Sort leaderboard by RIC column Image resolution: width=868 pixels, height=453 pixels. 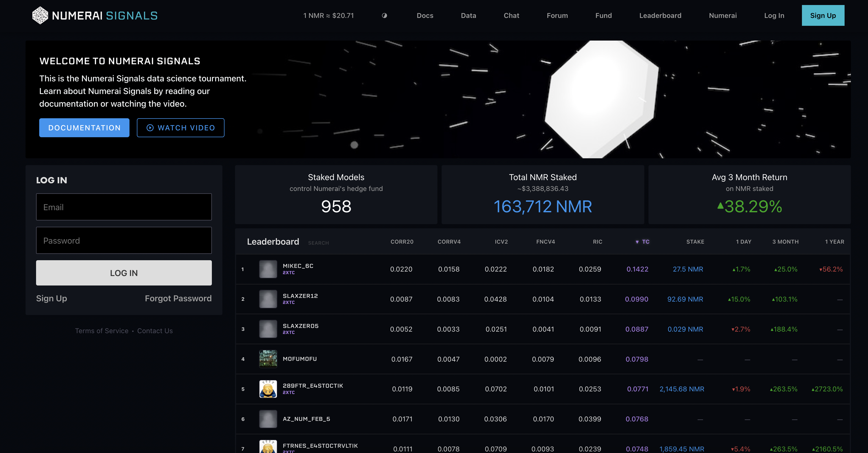pyautogui.click(x=597, y=242)
